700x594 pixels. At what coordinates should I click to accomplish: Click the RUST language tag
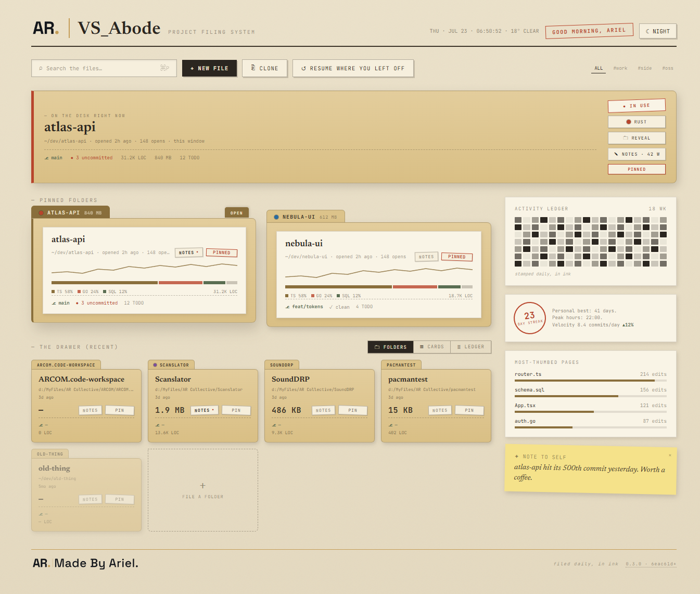(x=637, y=122)
